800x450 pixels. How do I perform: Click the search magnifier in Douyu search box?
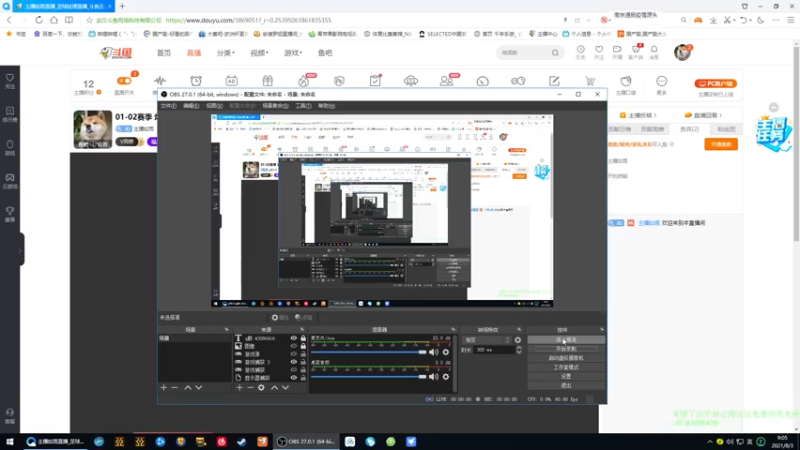click(x=555, y=53)
